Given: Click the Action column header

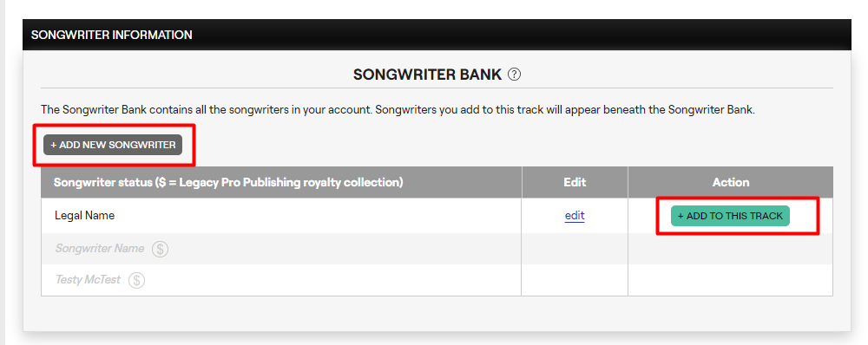Looking at the screenshot, I should coord(731,182).
